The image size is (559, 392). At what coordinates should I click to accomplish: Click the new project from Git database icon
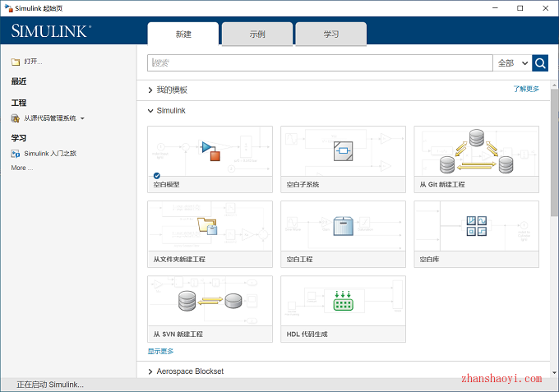[476, 151]
